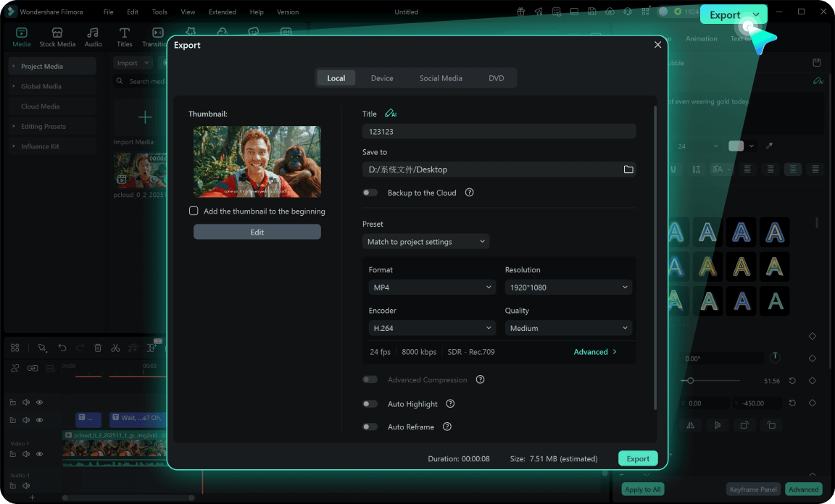Switch to the Device tab in Export dialog
The height and width of the screenshot is (504, 835).
(x=382, y=77)
